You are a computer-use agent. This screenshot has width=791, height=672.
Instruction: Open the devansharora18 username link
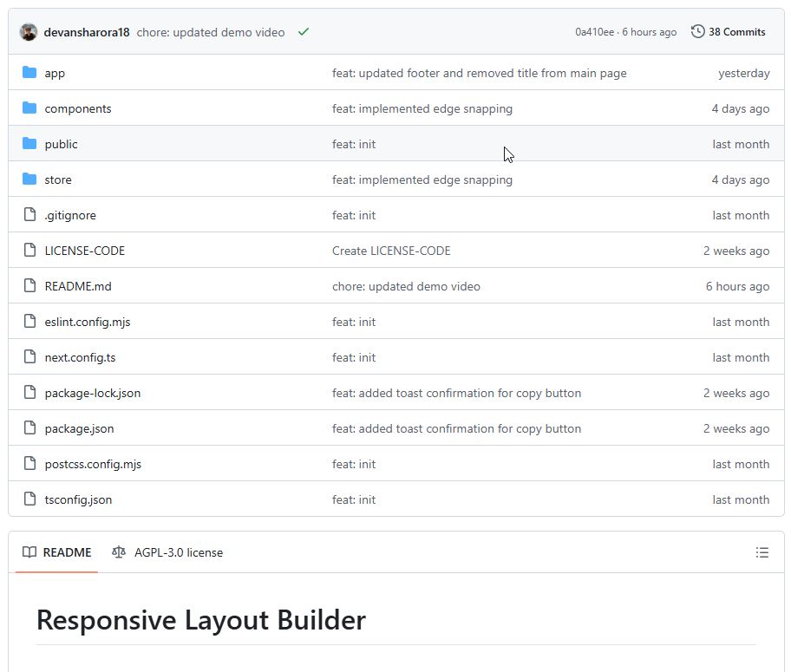(x=87, y=32)
